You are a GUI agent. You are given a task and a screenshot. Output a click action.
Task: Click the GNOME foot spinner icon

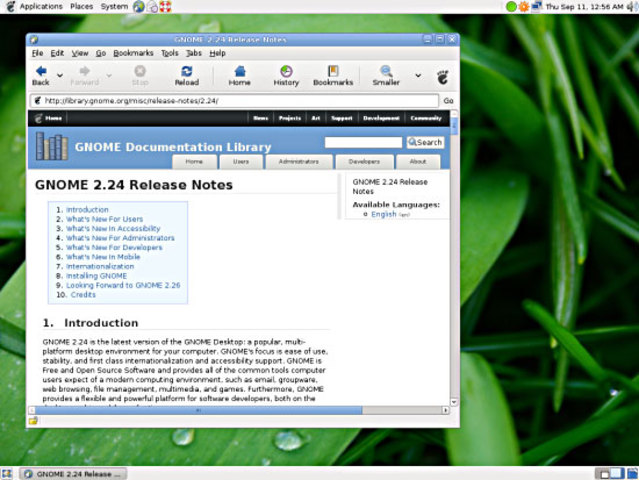coord(443,77)
